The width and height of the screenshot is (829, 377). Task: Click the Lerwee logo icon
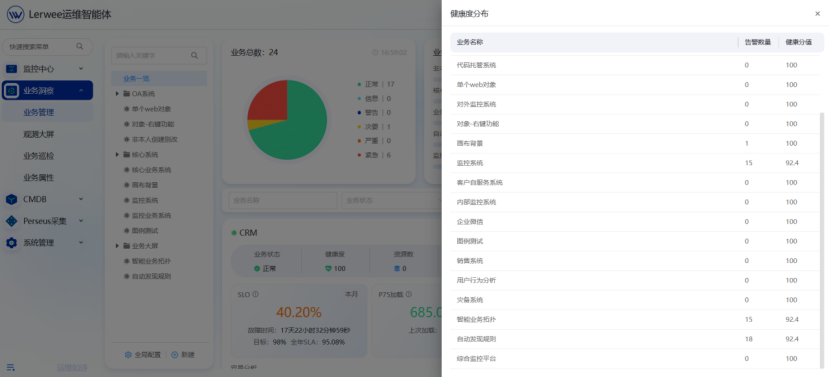point(15,14)
